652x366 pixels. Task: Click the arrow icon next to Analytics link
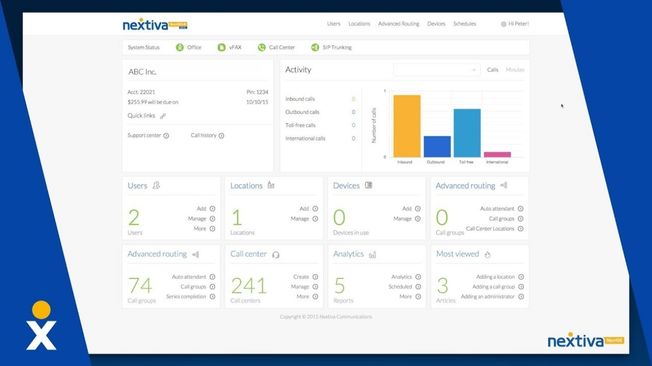click(418, 277)
